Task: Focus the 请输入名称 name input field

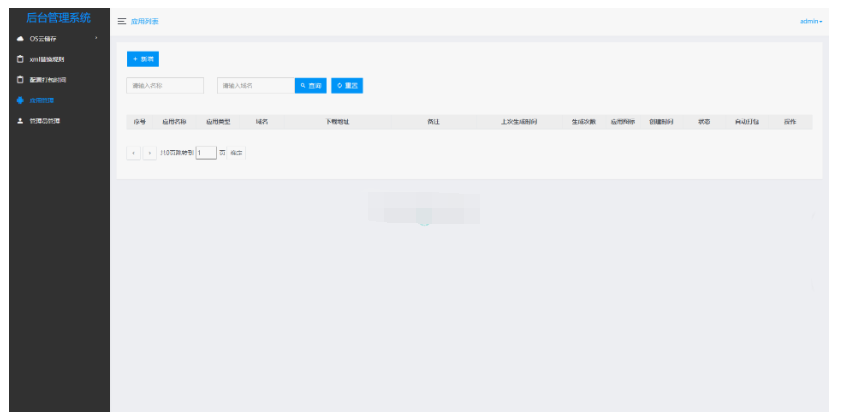Action: coord(165,86)
